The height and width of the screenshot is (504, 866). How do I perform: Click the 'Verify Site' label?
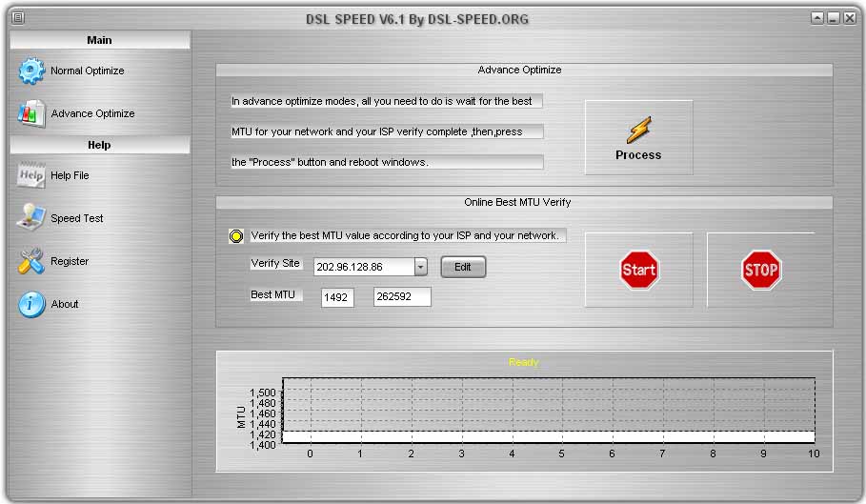[x=275, y=263]
